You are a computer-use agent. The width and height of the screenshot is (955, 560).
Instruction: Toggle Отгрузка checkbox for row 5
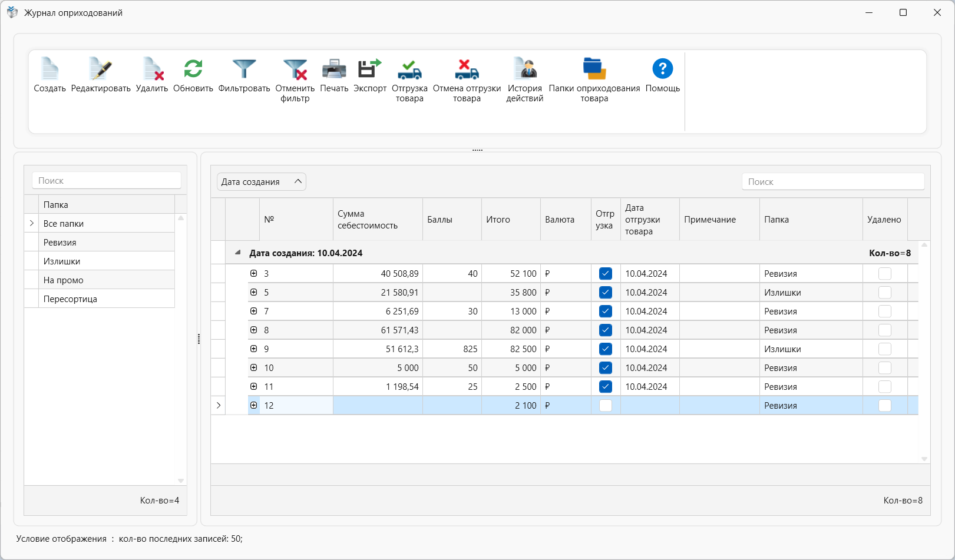(606, 292)
